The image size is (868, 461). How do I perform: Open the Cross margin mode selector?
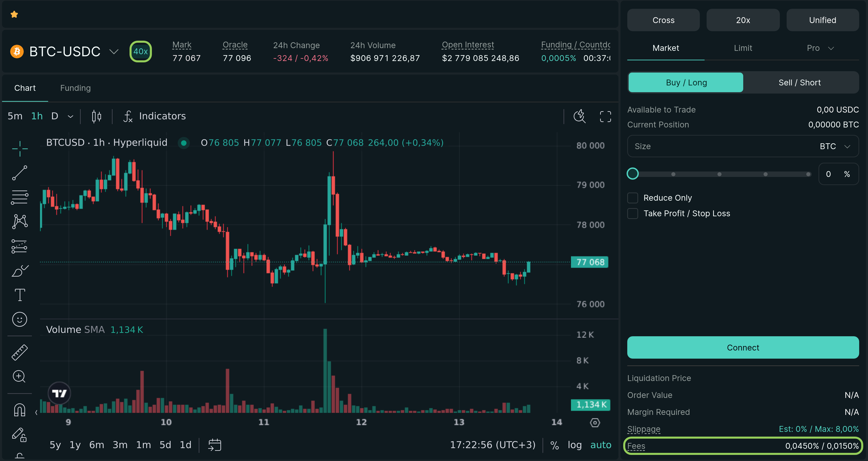[663, 20]
